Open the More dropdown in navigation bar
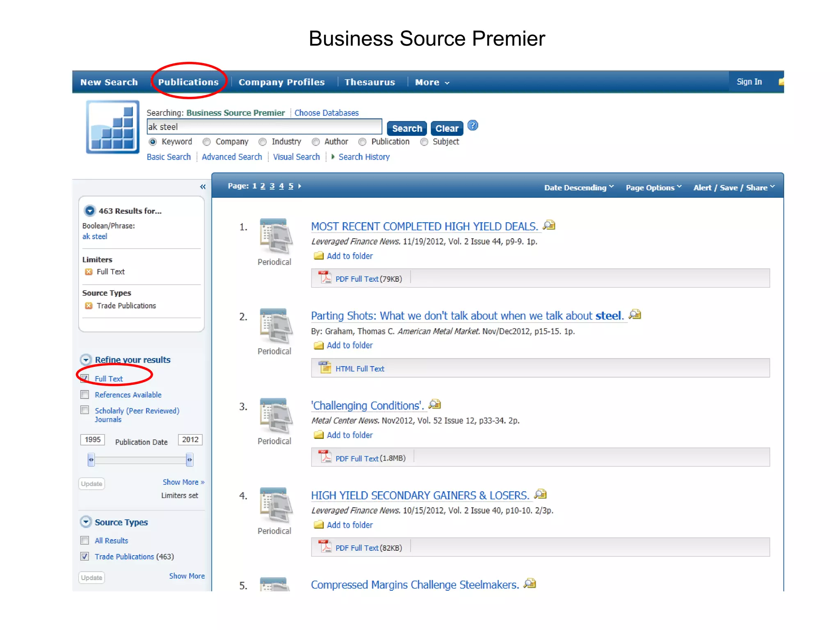840x630 pixels. coord(432,82)
